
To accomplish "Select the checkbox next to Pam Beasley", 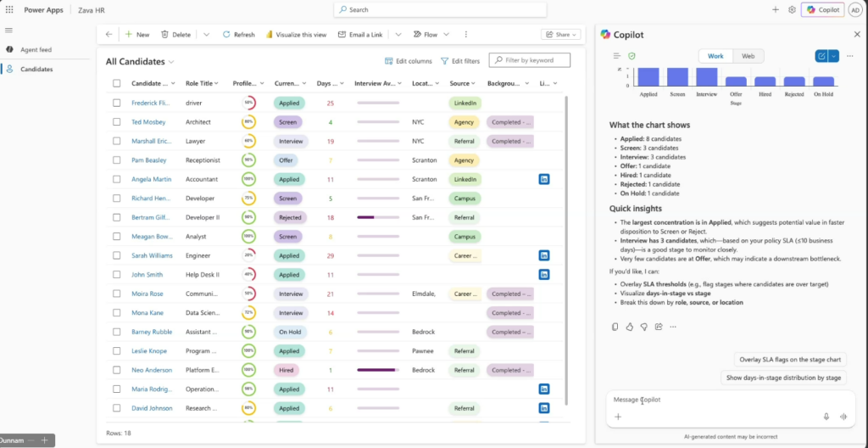I will pos(116,160).
